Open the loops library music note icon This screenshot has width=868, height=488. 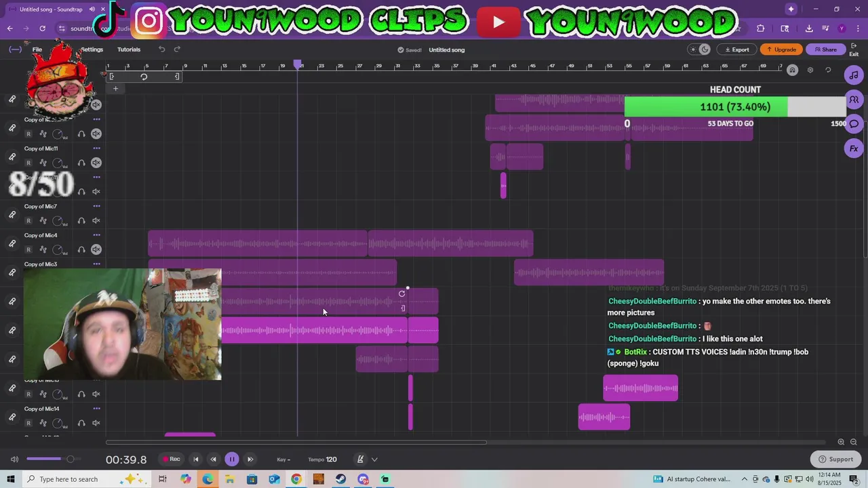pos(854,75)
